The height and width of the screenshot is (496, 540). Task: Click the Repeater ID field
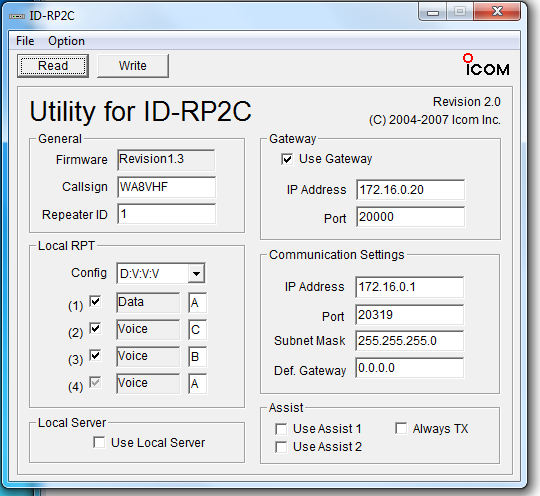click(166, 214)
